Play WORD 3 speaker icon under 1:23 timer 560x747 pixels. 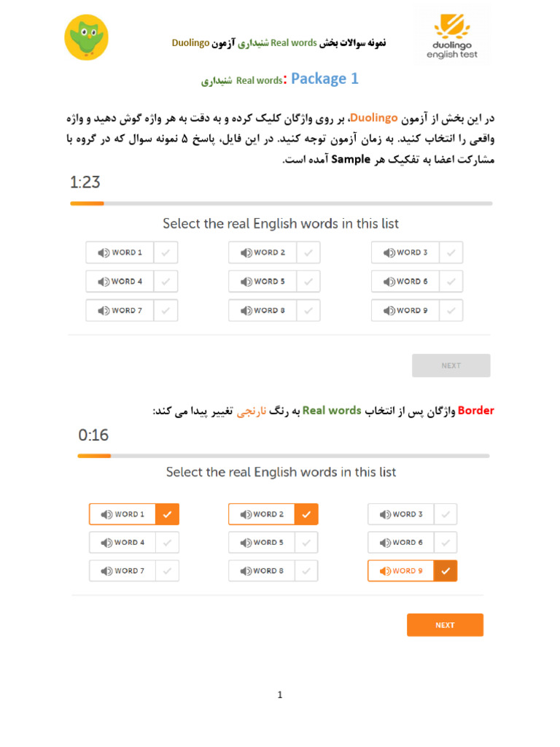tap(389, 253)
